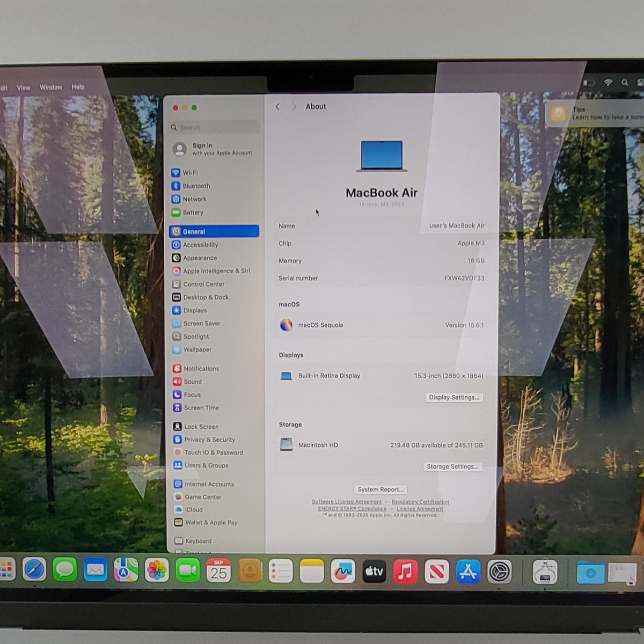Click the Wi-Fi status menu bar icon
Image resolution: width=644 pixels, height=644 pixels.
[608, 83]
